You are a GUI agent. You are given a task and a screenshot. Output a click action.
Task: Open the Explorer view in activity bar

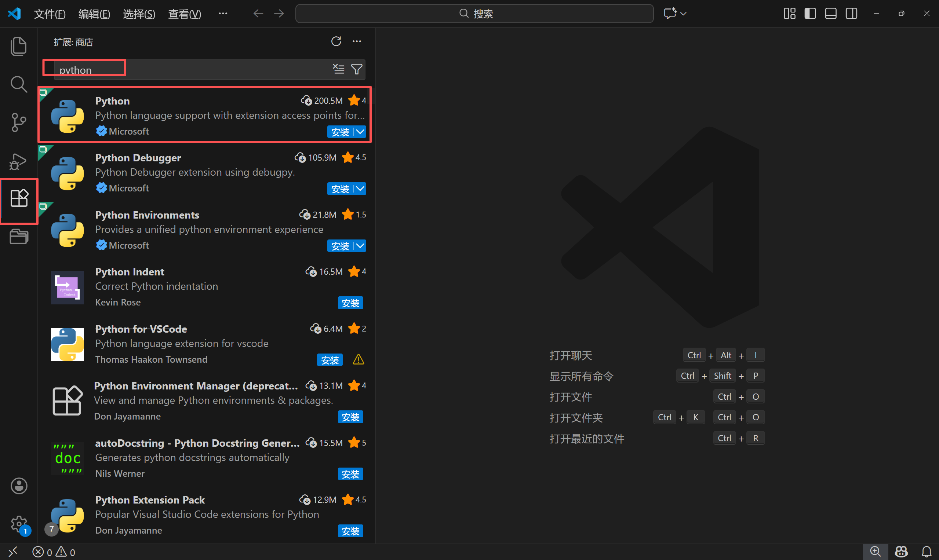click(18, 47)
